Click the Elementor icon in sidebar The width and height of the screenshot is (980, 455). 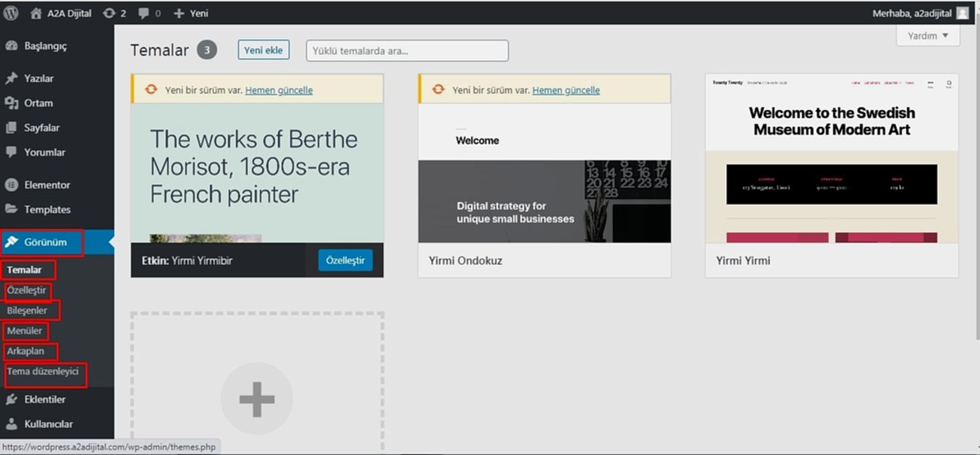pyautogui.click(x=12, y=185)
